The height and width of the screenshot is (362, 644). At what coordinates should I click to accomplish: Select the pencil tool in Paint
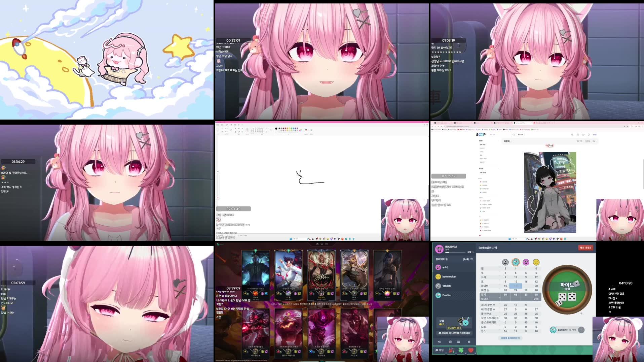[235, 128]
